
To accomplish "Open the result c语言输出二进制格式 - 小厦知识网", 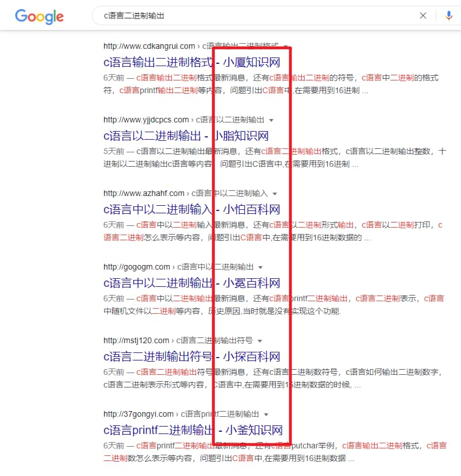I will click(192, 62).
